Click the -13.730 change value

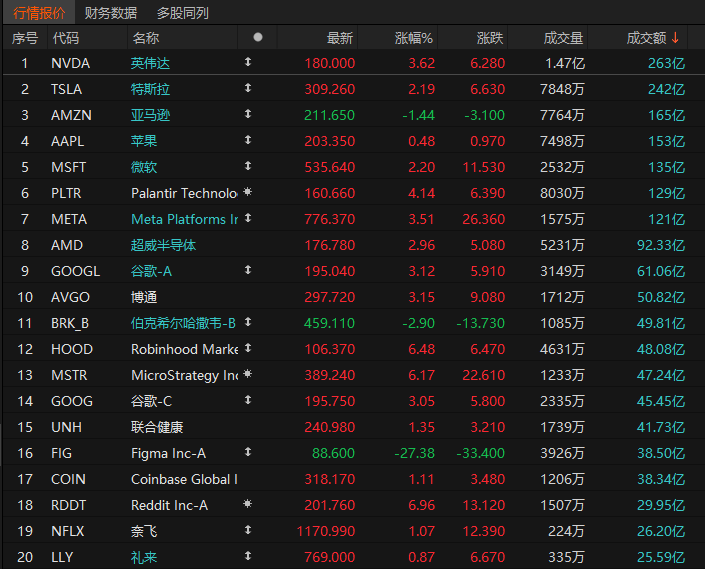point(481,324)
